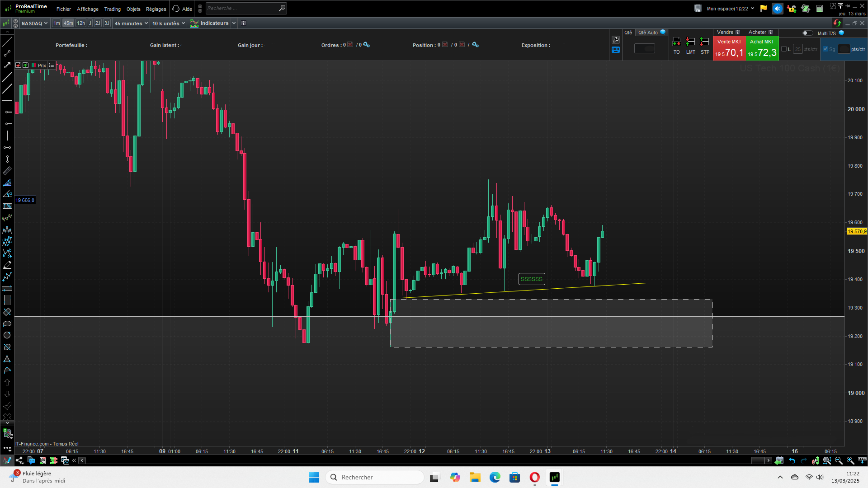868x488 pixels.
Task: Open the Objets menu
Action: click(133, 9)
